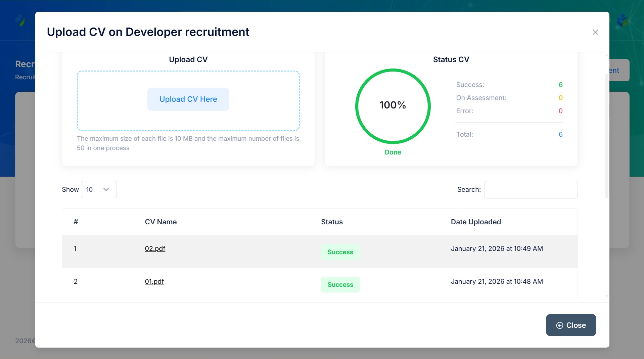Focus the Search input field

tap(531, 190)
